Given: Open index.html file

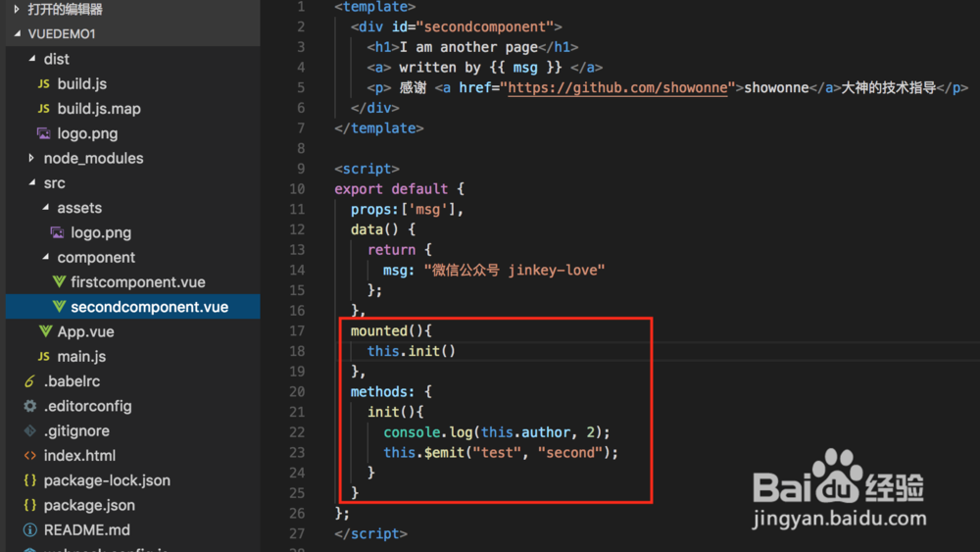Looking at the screenshot, I should pyautogui.click(x=79, y=456).
